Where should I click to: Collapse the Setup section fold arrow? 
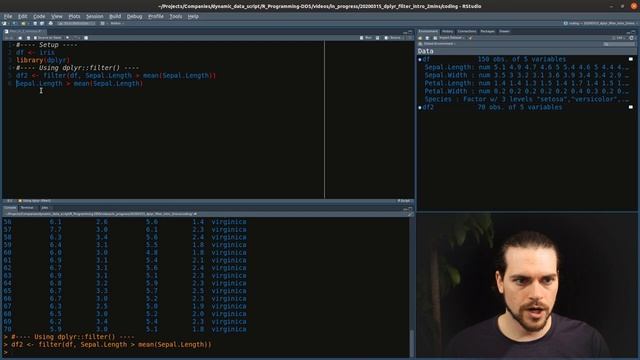(x=13, y=45)
